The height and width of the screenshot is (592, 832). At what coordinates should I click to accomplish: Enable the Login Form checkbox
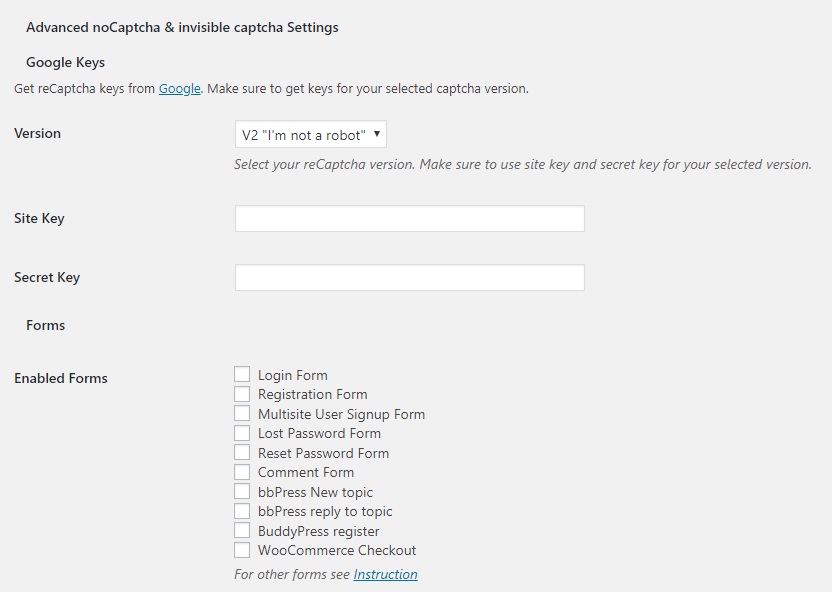pos(242,375)
